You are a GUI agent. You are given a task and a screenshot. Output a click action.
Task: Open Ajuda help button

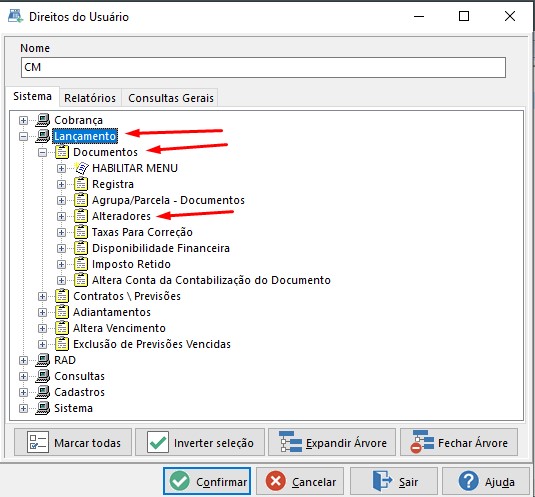point(486,481)
